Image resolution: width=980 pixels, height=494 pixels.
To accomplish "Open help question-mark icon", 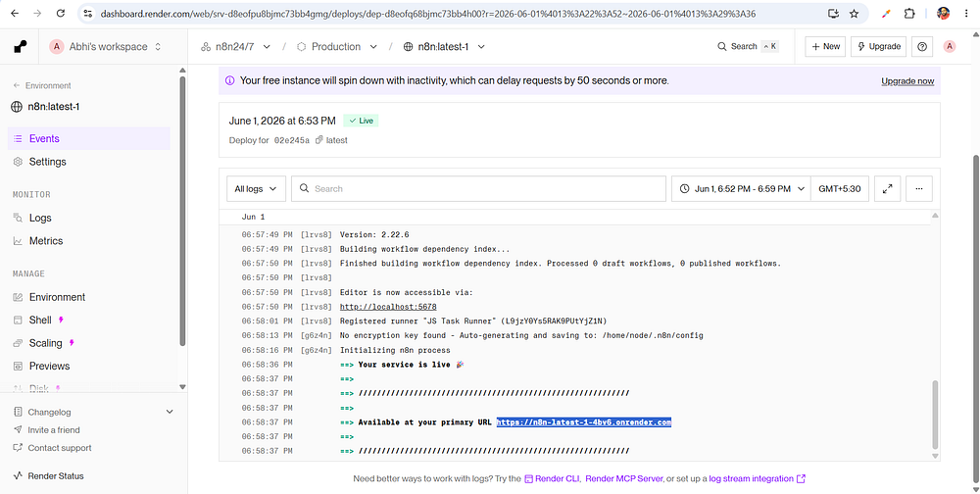I will coord(922,46).
